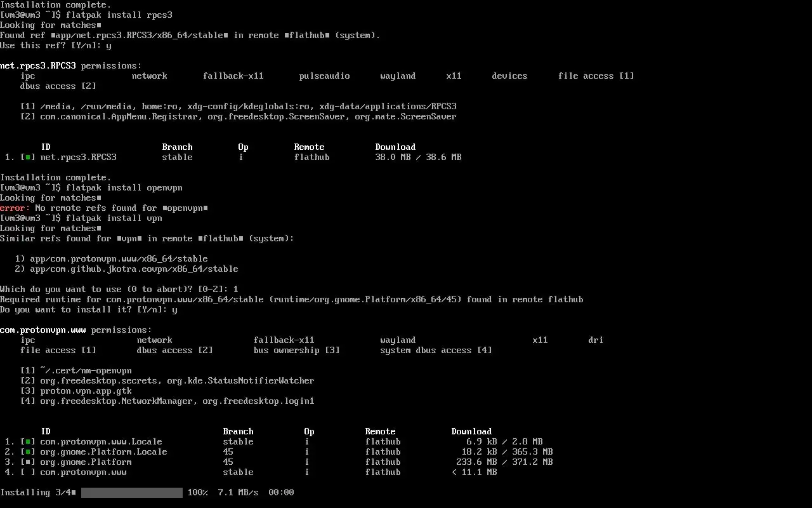Viewport: 812px width, 508px height.
Task: Click 'No remote refs found for openvpn' message
Action: point(122,208)
